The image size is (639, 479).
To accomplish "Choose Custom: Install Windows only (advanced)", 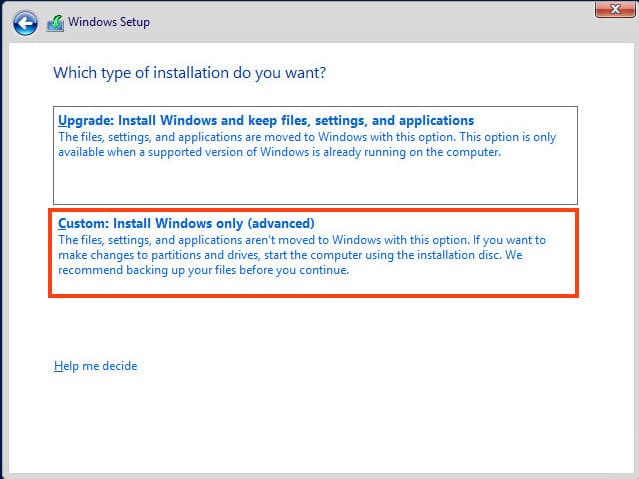I will 186,223.
